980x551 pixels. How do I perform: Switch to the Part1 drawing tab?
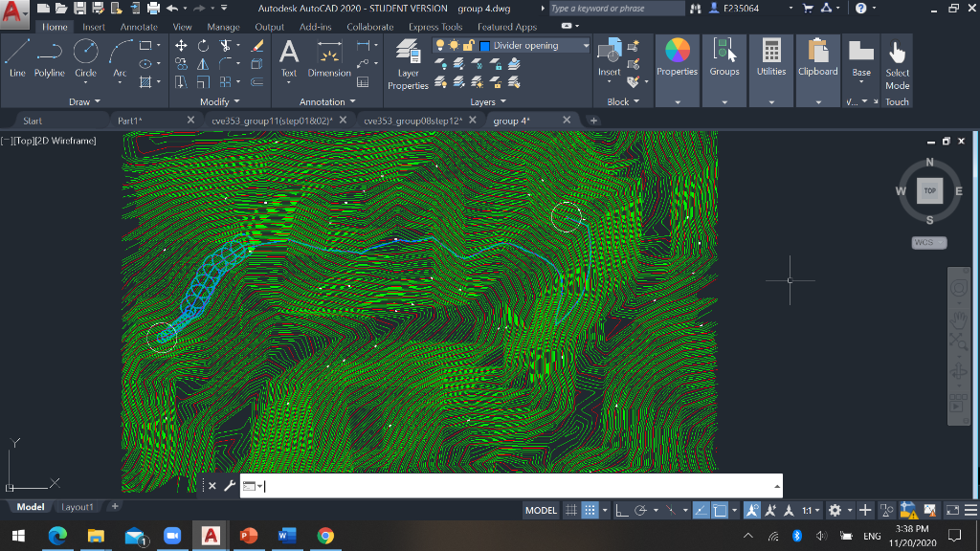point(130,121)
